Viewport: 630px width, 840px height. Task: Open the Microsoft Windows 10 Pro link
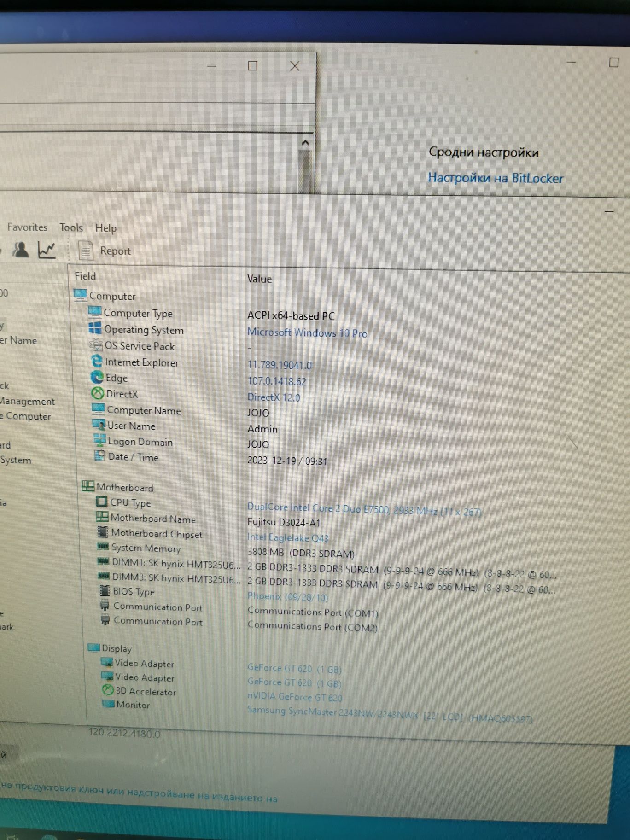pyautogui.click(x=307, y=332)
